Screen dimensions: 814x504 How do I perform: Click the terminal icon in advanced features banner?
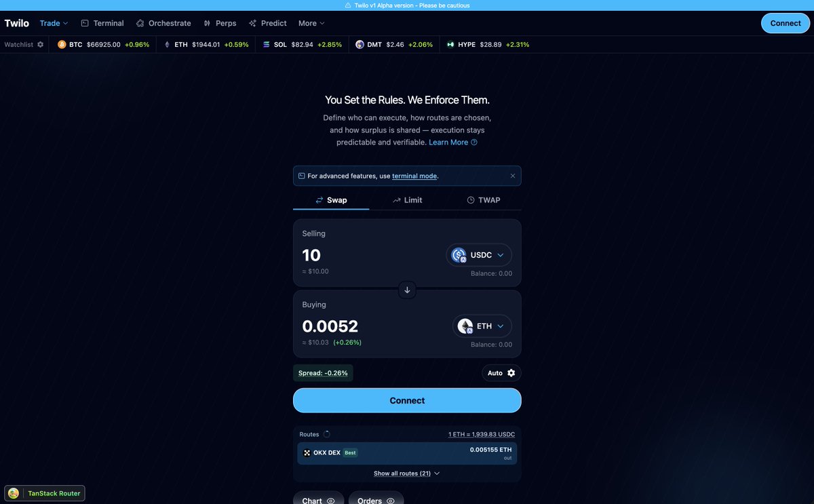tap(302, 176)
